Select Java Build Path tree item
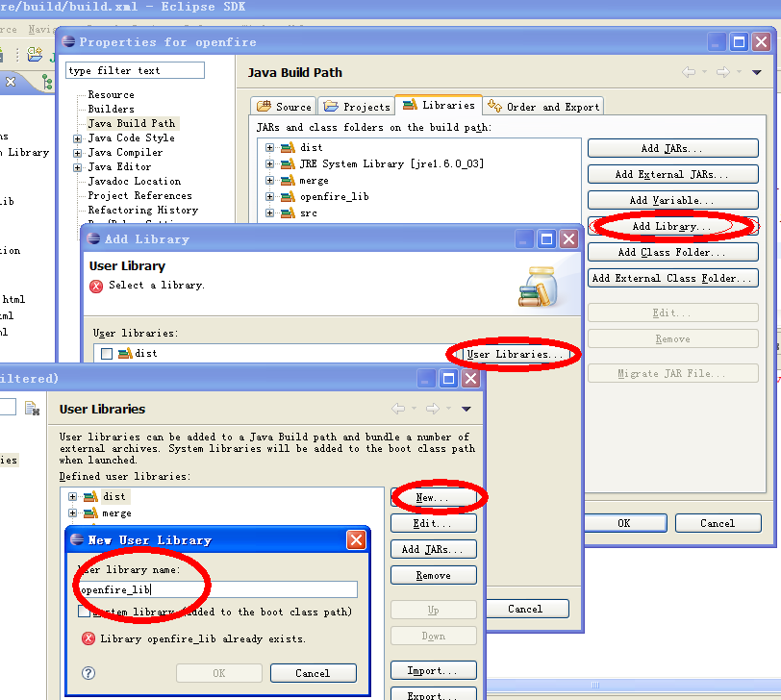 pos(132,123)
